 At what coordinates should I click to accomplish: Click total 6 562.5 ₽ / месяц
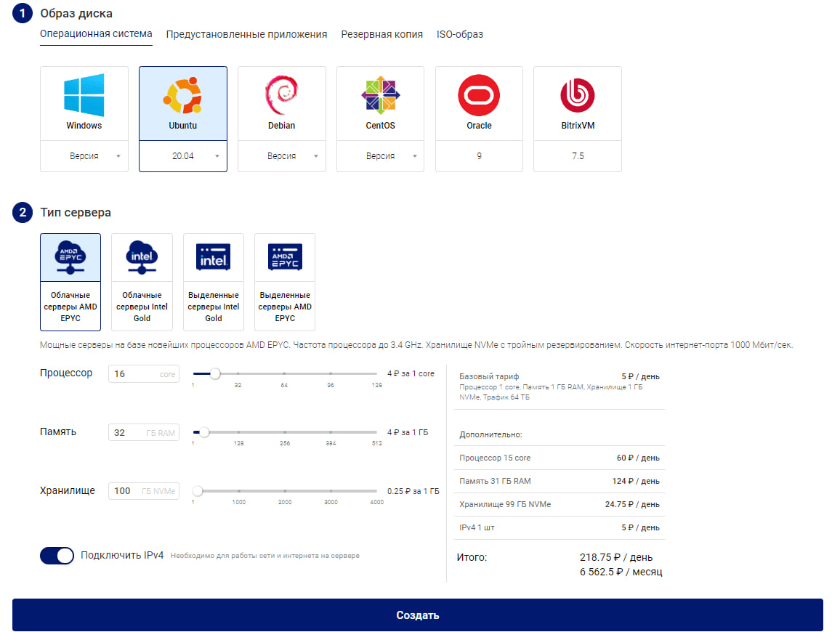[621, 572]
